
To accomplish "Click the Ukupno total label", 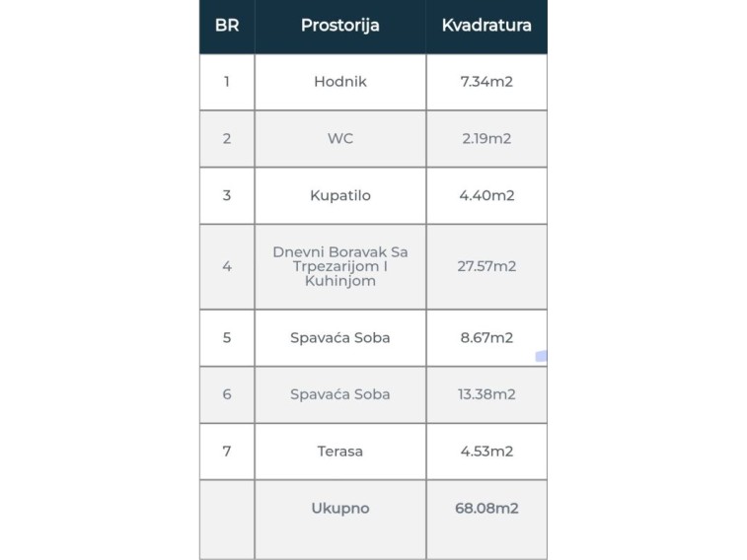I will click(339, 509).
